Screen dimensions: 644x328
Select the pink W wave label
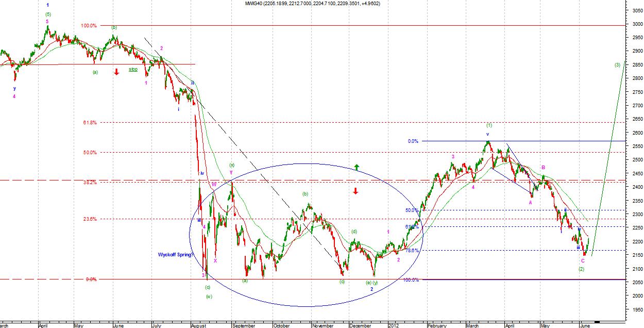pyautogui.click(x=214, y=184)
